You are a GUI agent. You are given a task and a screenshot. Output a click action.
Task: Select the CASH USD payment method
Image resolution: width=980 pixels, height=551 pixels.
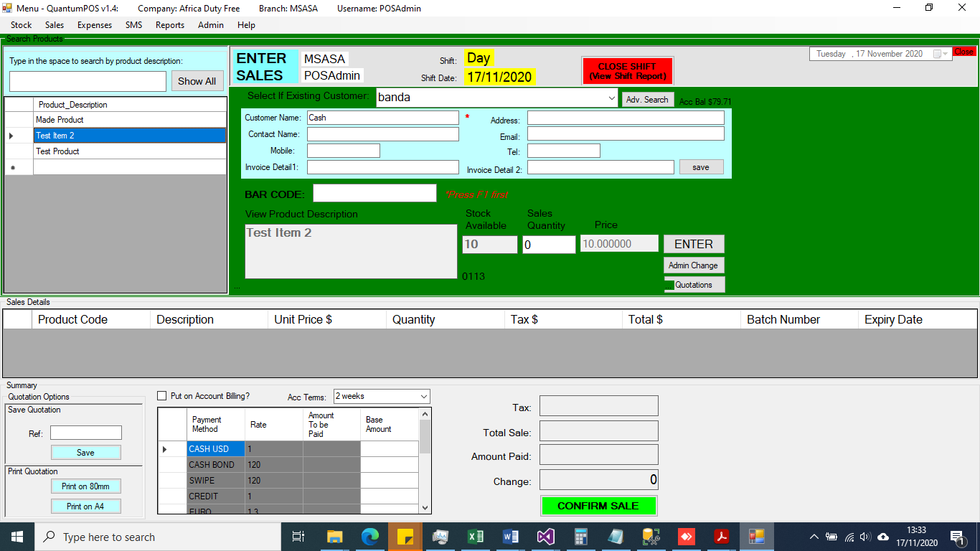coord(215,449)
